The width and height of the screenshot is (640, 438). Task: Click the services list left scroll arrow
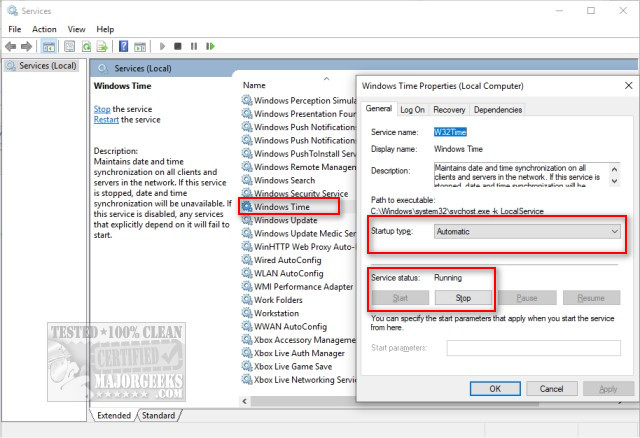(244, 402)
